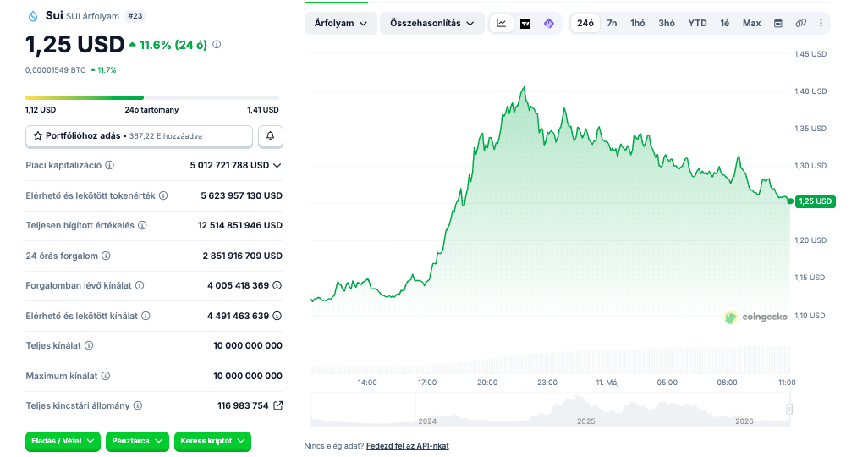Open treasury holdings external link icon
The width and height of the screenshot is (868, 457).
coord(277,405)
